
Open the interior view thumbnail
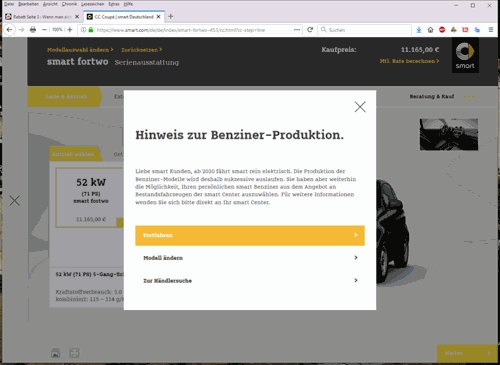click(x=449, y=134)
